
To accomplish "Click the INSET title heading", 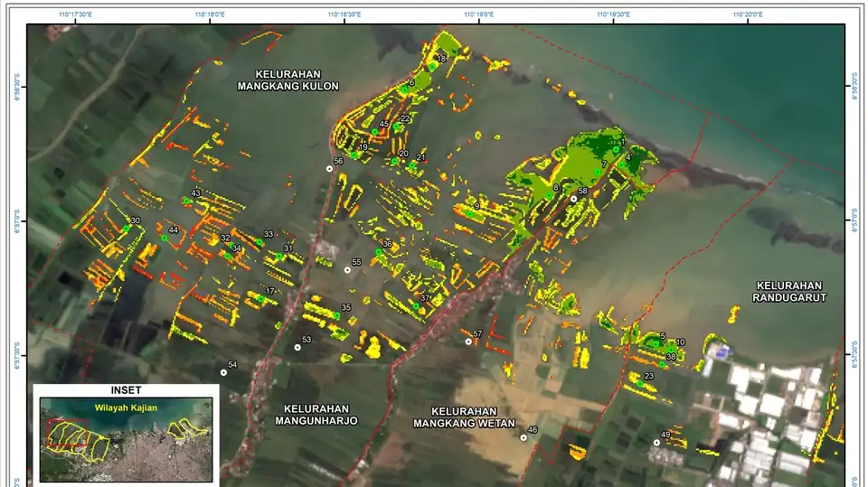I will 127,390.
